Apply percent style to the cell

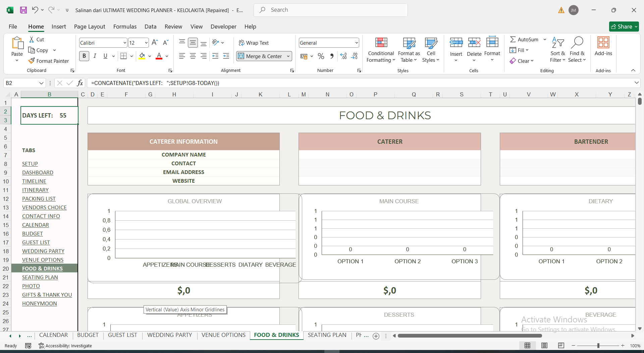(x=321, y=56)
